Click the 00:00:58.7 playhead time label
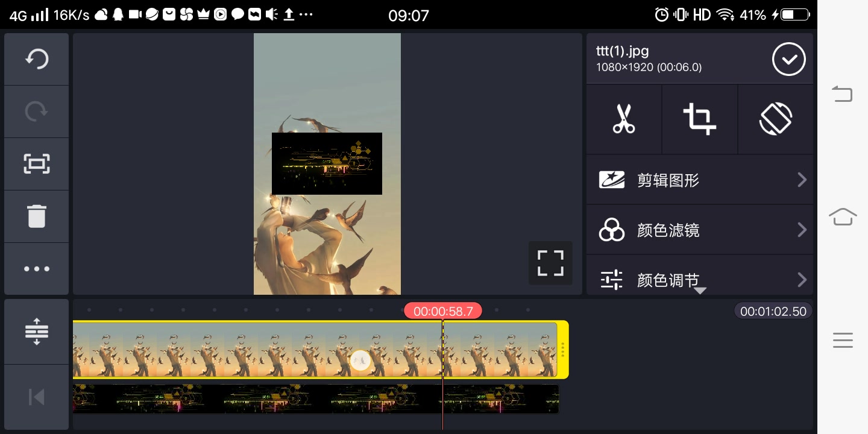 443,311
